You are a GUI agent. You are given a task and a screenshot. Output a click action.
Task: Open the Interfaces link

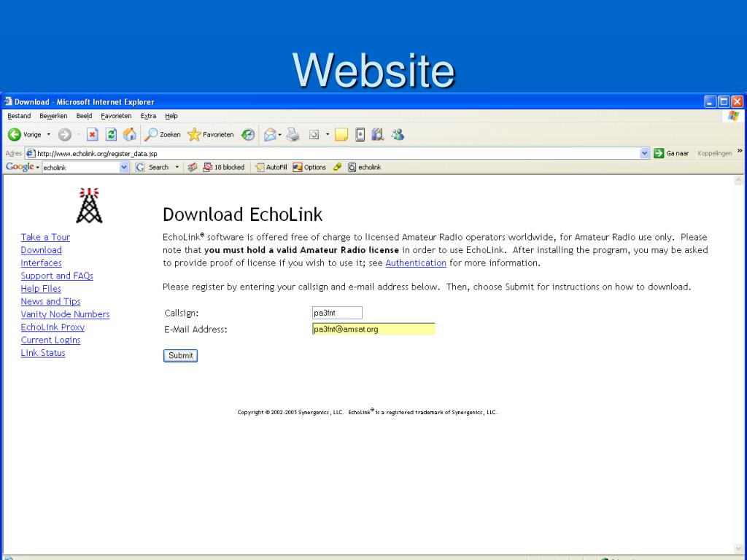41,262
